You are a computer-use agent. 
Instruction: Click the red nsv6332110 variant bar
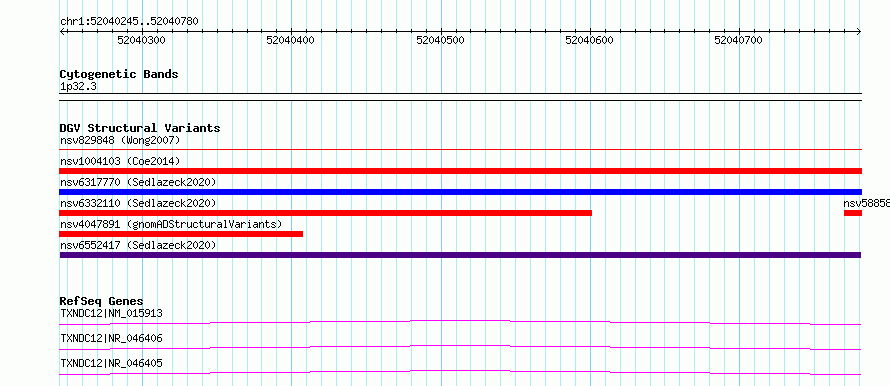click(326, 213)
